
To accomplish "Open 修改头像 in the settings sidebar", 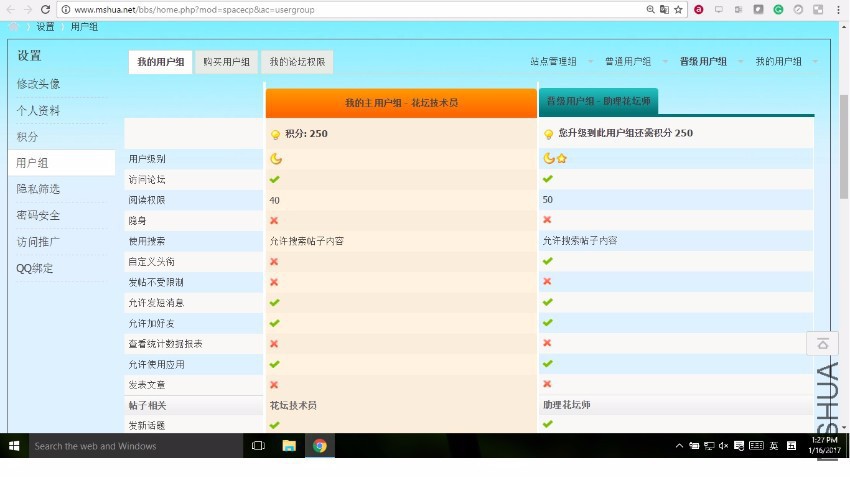I will point(38,84).
